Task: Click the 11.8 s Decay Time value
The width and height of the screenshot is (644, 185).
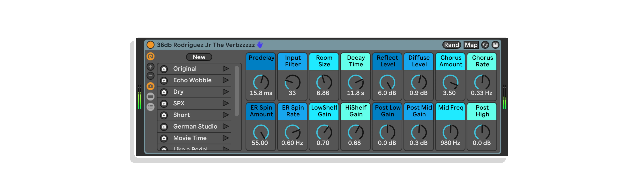Action: pos(355,93)
